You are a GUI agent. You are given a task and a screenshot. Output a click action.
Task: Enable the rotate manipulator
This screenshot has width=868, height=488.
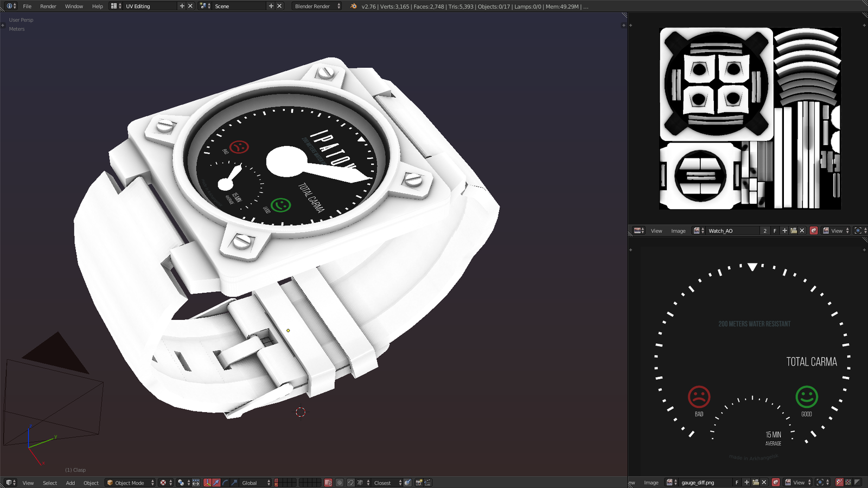[225, 483]
